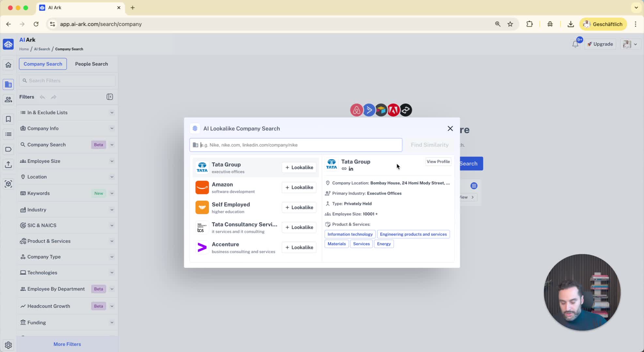Switch to the People Search tab
Screen dimensions: 644x352
coord(91,64)
